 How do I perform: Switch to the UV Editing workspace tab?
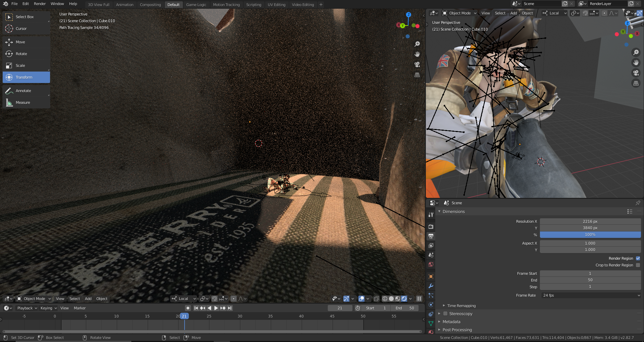point(277,5)
